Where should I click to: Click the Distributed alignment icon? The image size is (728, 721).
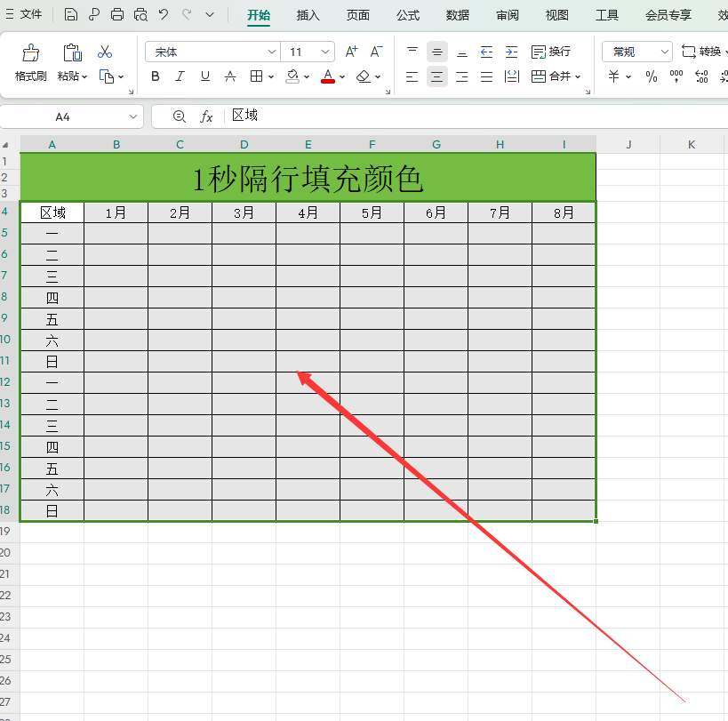tap(512, 76)
